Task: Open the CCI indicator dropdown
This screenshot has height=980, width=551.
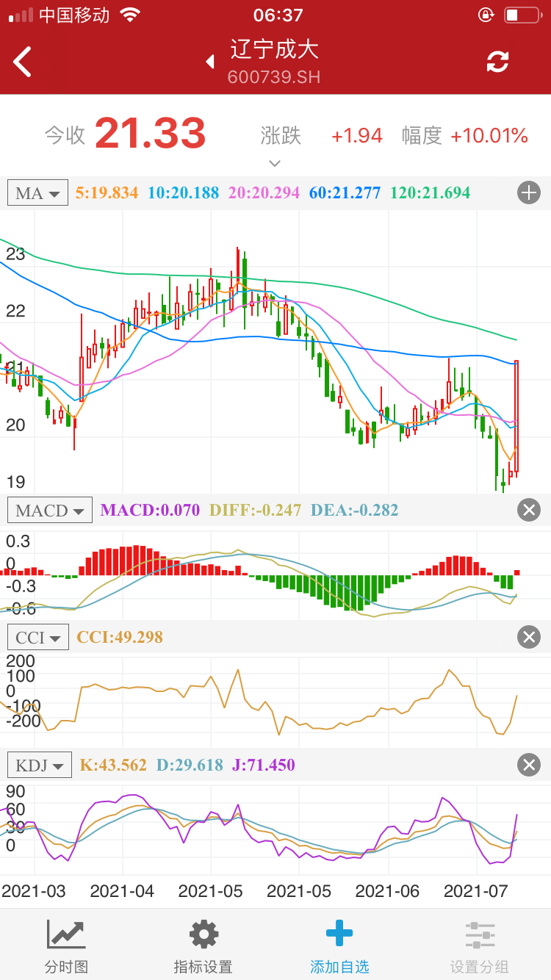Action: click(37, 637)
